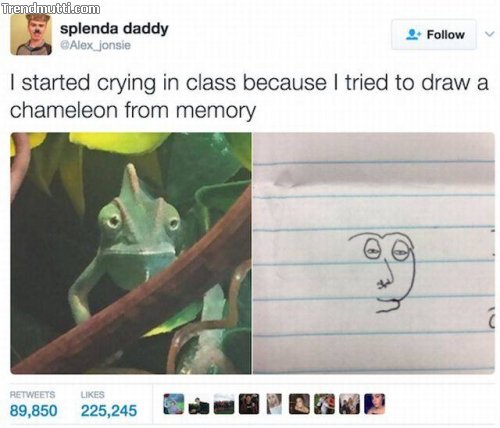This screenshot has width=500, height=428.
Task: Open the notebook drawing image
Action: coord(374,253)
